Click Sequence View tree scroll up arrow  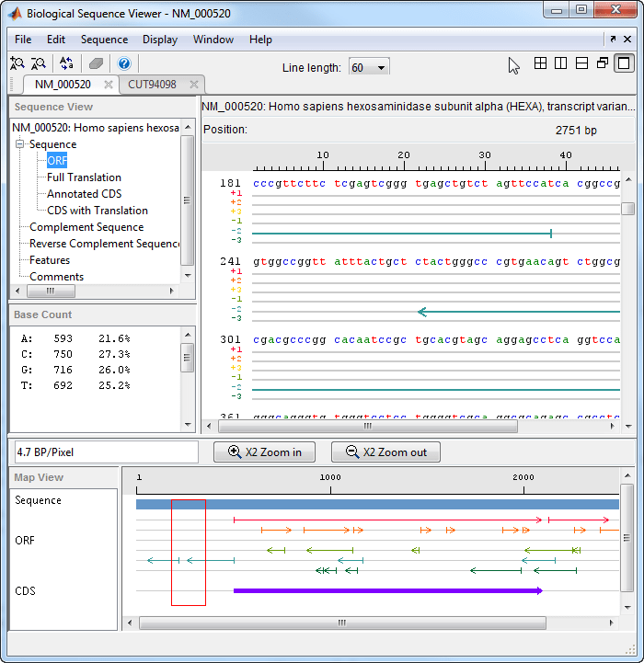click(188, 127)
